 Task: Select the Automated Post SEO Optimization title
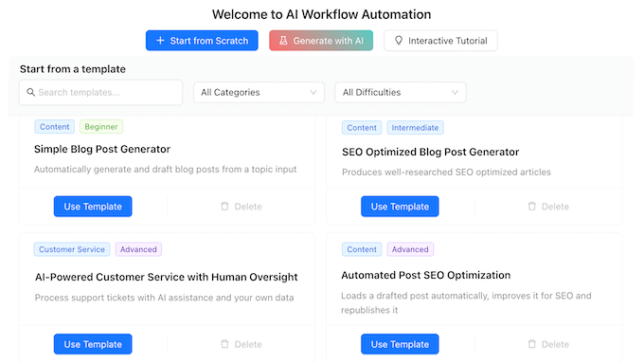point(426,275)
